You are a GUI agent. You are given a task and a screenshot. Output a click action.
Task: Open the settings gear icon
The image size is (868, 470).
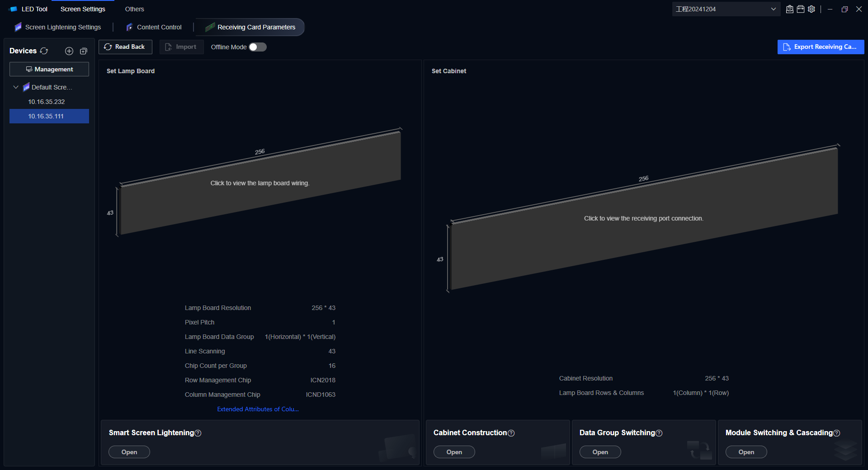click(x=811, y=9)
